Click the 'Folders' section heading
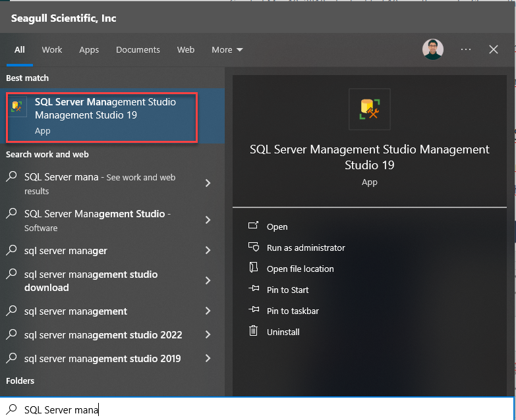Image resolution: width=516 pixels, height=420 pixels. coord(20,381)
